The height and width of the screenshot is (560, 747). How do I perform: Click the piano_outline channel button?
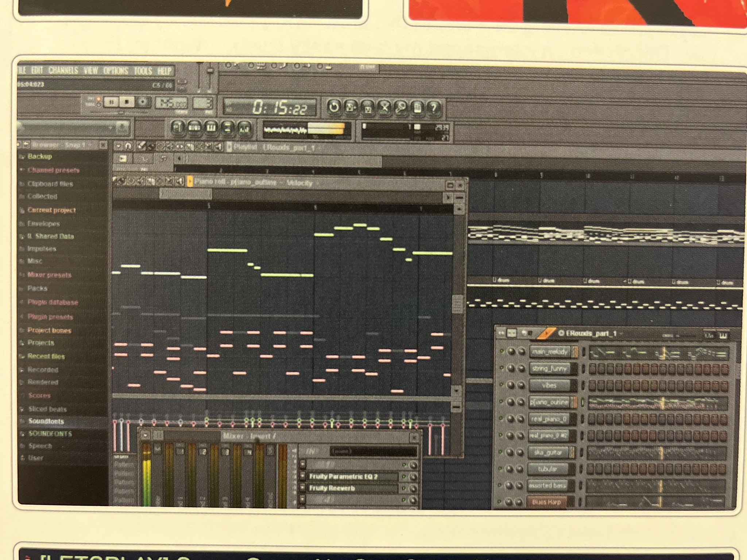[x=549, y=402]
